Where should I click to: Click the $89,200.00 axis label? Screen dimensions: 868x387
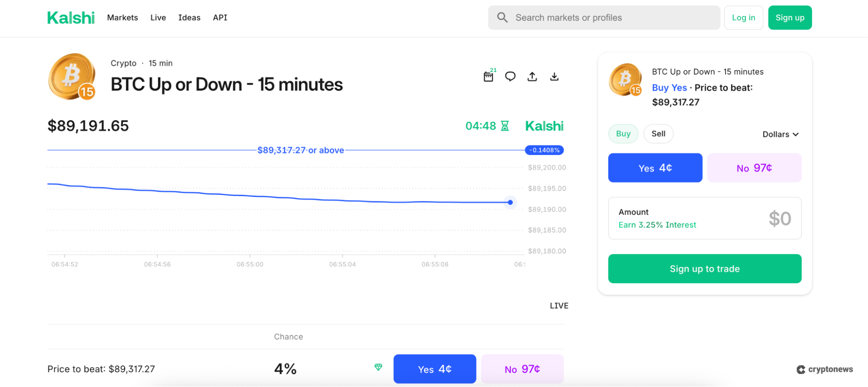(547, 167)
